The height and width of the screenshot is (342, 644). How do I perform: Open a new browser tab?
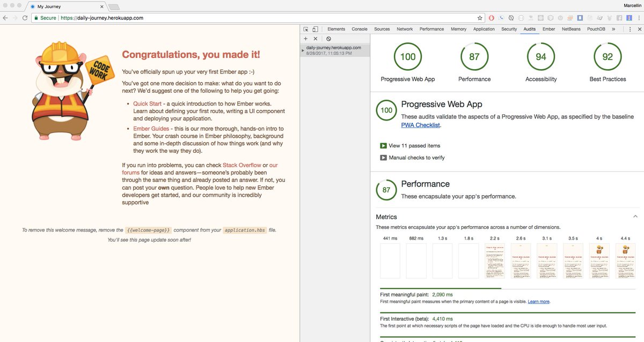pos(114,6)
